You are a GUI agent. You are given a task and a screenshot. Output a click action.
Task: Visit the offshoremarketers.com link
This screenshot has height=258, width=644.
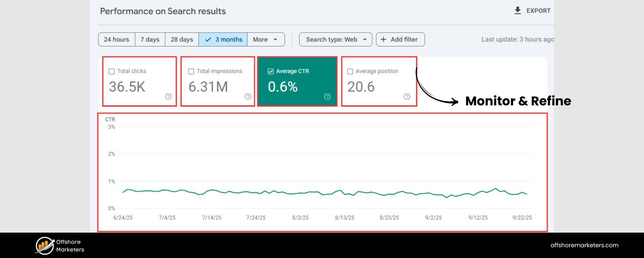[584, 245]
